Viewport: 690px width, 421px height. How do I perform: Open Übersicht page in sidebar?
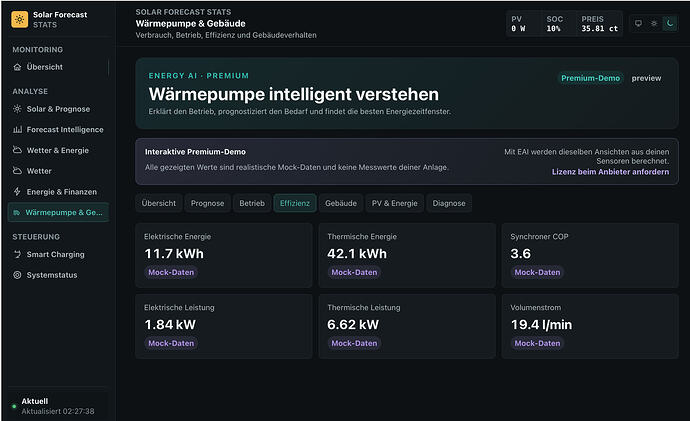tap(57, 67)
